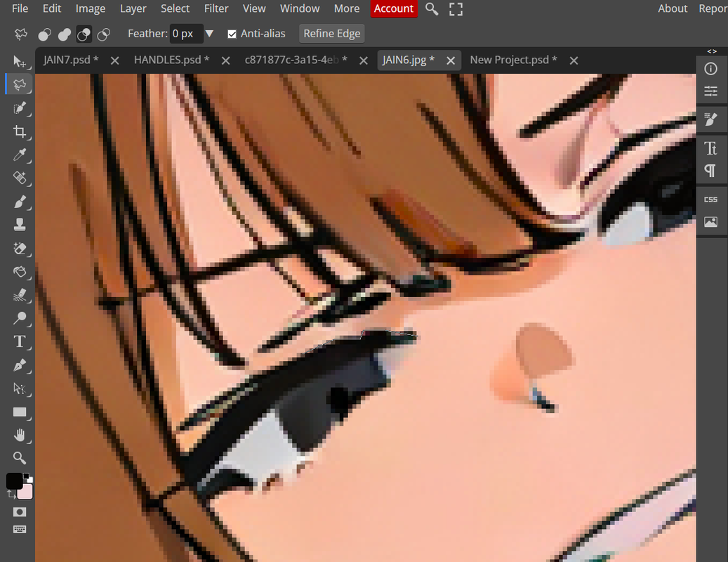728x562 pixels.
Task: Close the HANDLES.psd tab
Action: pos(225,61)
